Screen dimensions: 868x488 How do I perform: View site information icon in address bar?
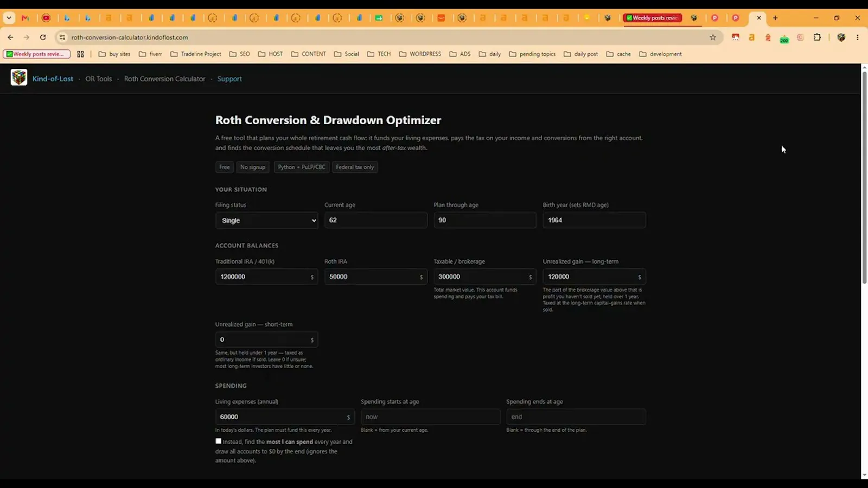point(62,37)
